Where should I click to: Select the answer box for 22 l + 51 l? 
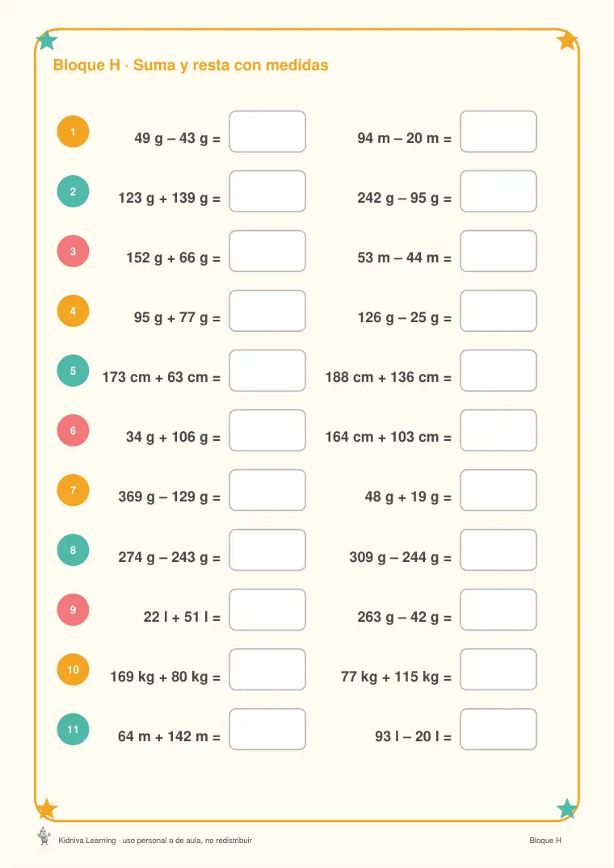[x=267, y=610]
